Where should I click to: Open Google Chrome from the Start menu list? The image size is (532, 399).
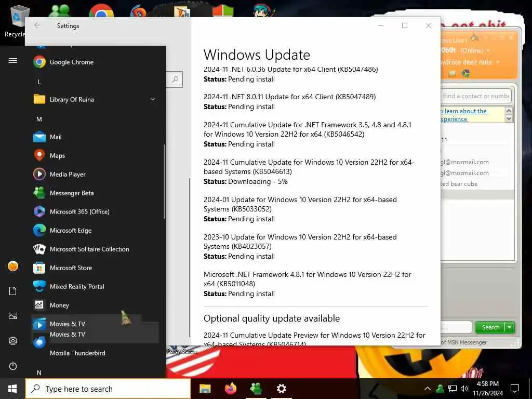(95, 62)
